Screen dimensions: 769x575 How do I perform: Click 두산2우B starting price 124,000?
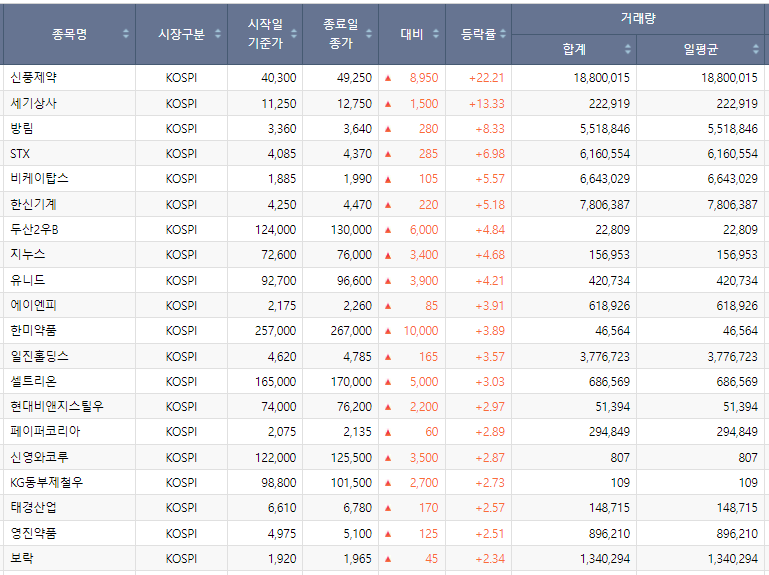click(x=276, y=230)
